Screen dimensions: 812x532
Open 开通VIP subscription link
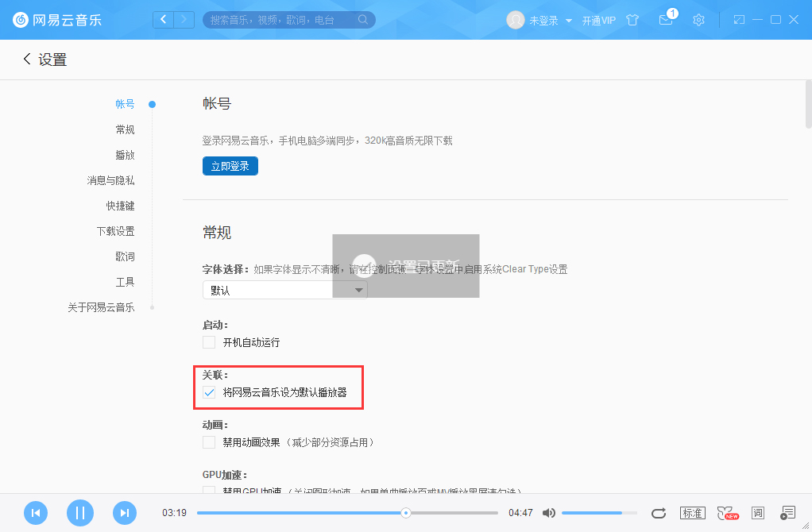click(x=599, y=20)
